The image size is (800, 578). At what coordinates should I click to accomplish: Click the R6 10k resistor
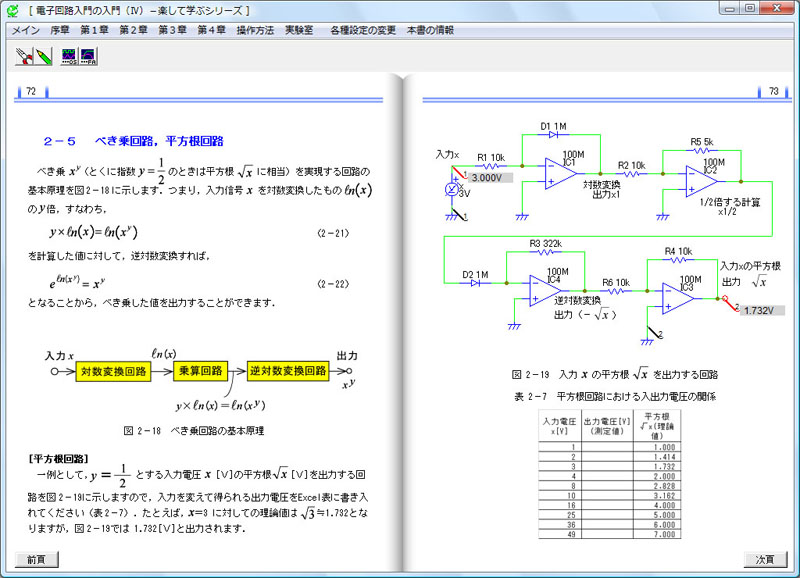[x=616, y=291]
